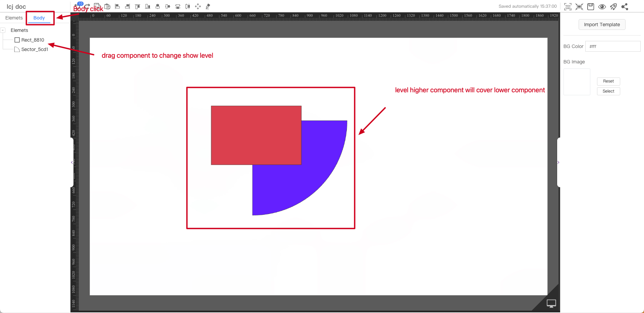This screenshot has height=313, width=644.
Task: Preview the page with eye icon
Action: tap(602, 7)
